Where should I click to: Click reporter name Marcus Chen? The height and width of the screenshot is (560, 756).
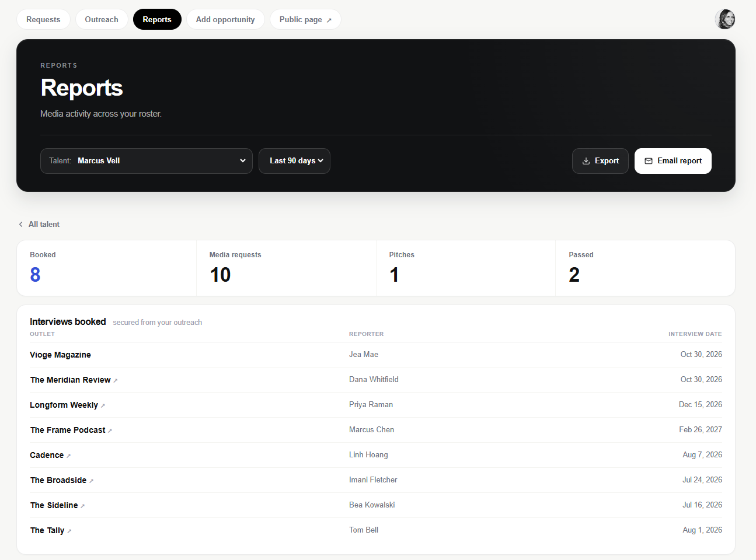pyautogui.click(x=371, y=430)
